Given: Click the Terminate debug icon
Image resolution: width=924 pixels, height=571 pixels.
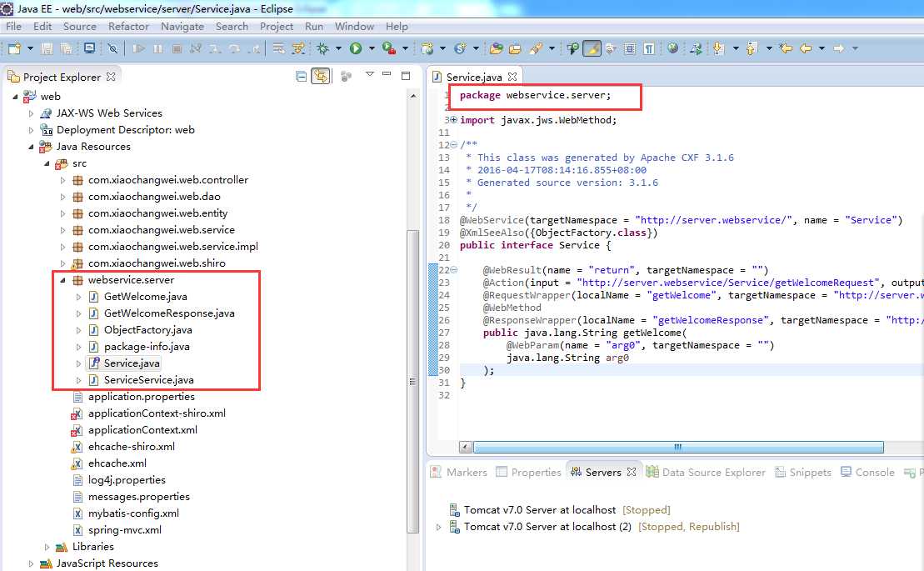Looking at the screenshot, I should (177, 48).
